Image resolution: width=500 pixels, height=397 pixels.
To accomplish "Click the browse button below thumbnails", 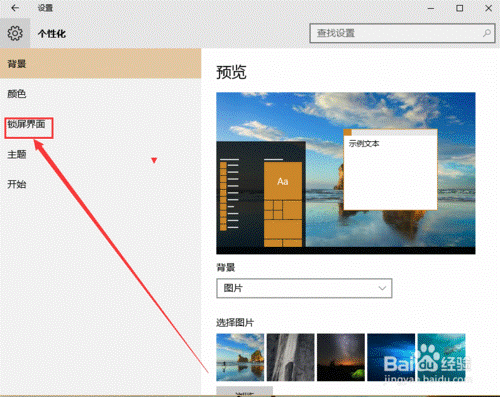I will pos(245,391).
